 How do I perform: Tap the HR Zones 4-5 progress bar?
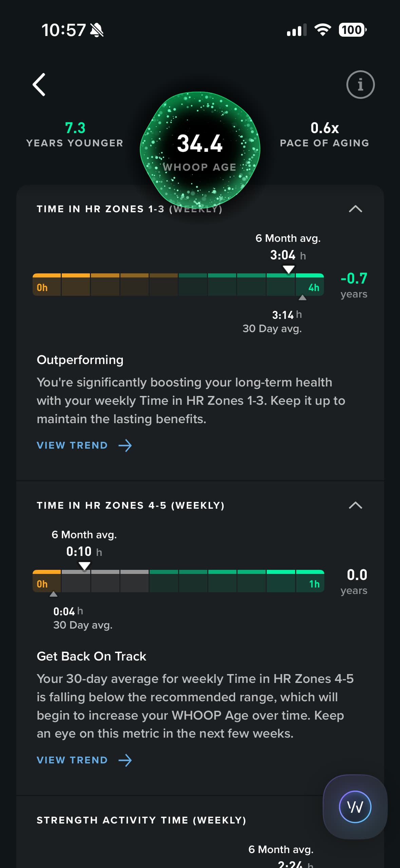click(x=178, y=581)
